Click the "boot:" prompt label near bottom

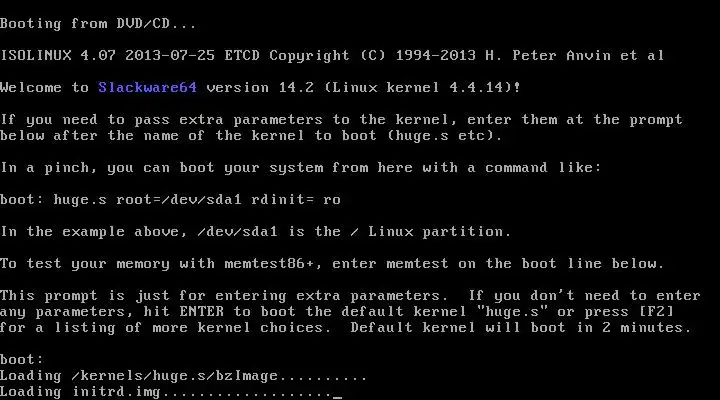click(x=22, y=359)
